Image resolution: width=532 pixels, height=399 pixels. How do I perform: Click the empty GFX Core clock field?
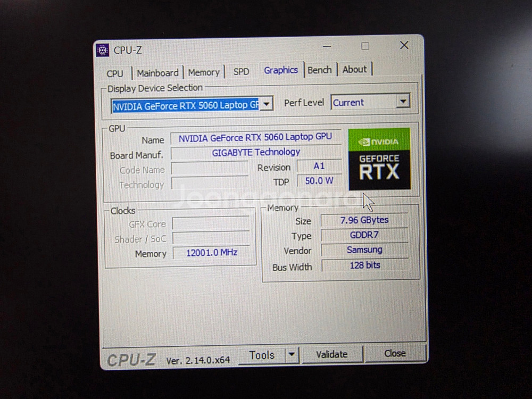(x=211, y=223)
